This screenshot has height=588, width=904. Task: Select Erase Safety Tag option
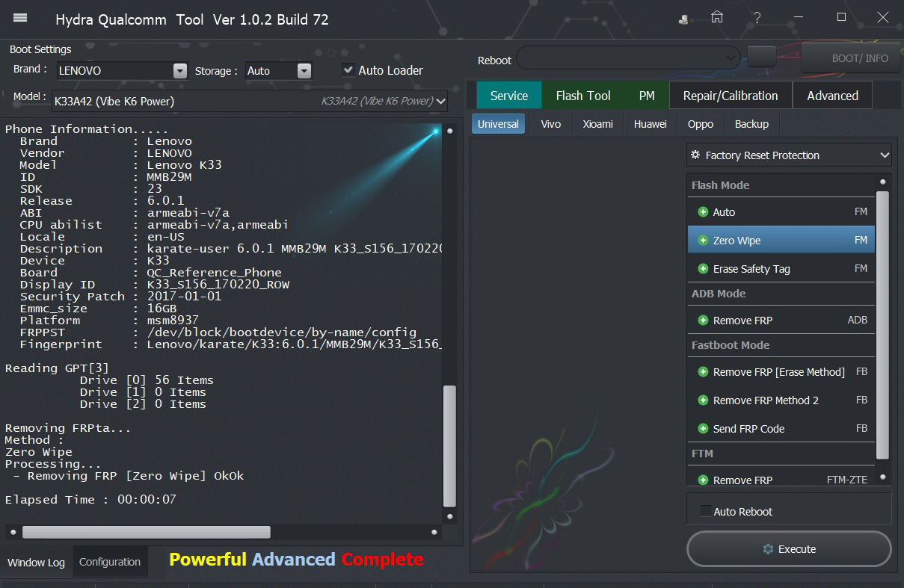click(781, 269)
